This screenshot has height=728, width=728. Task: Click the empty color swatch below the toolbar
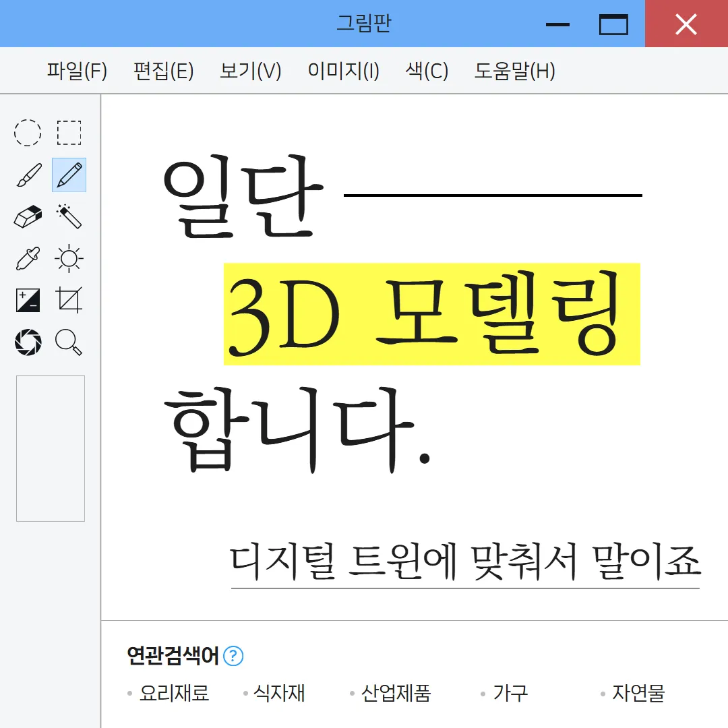pos(51,448)
